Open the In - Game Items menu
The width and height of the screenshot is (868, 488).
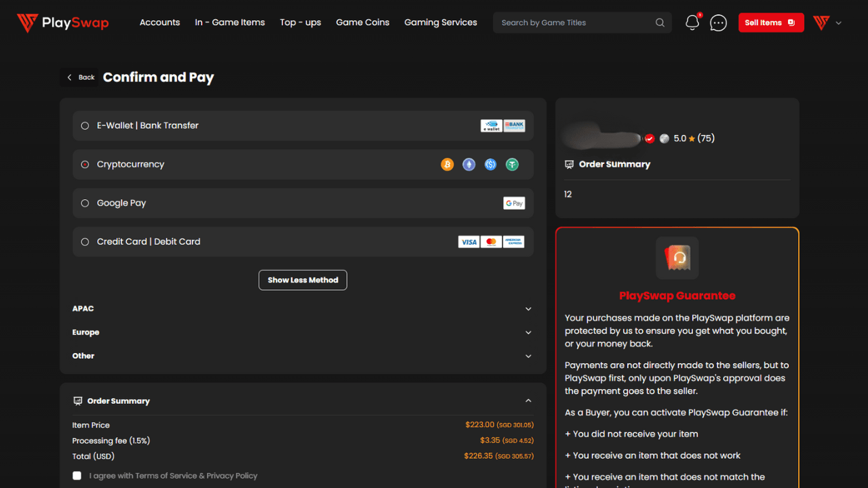pyautogui.click(x=230, y=22)
